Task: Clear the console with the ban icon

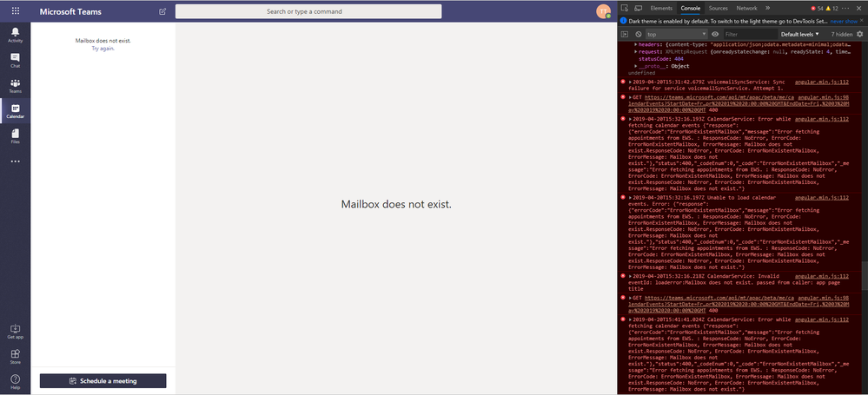Action: coord(639,35)
